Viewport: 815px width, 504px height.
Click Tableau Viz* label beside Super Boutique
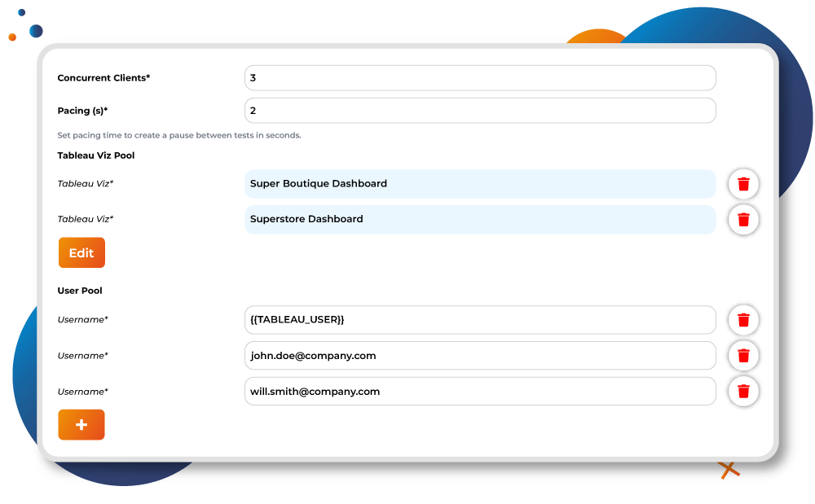(x=86, y=184)
